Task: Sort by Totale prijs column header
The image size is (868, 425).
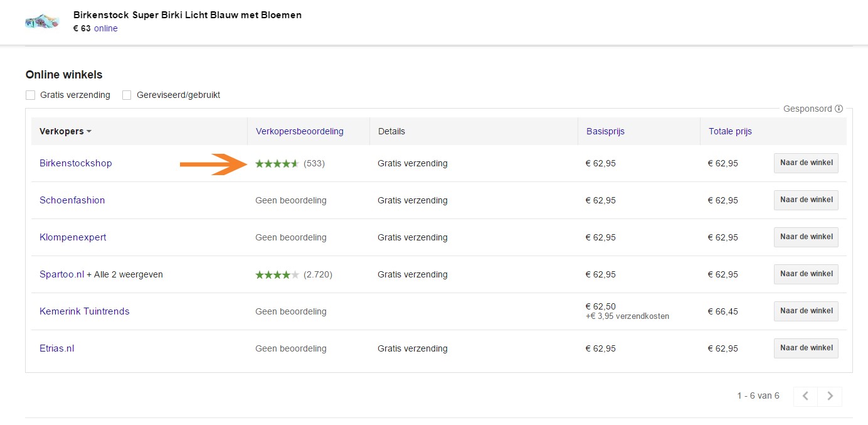Action: [x=730, y=131]
